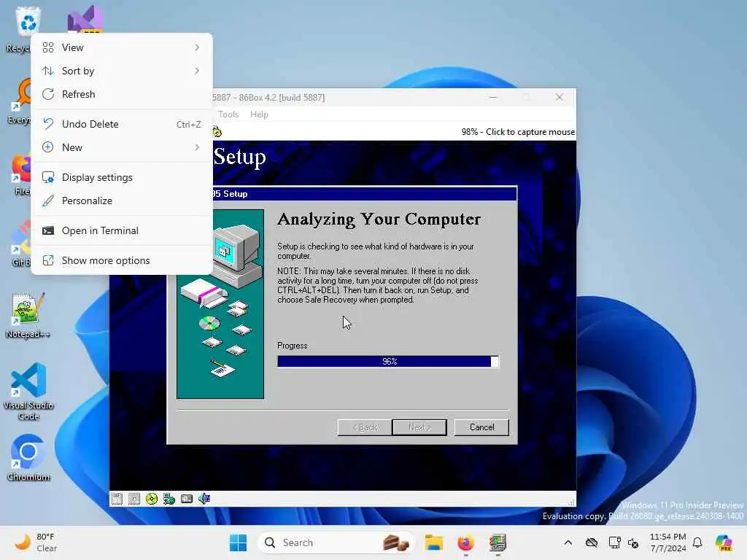
Task: Expand the New submenu arrow
Action: (197, 147)
